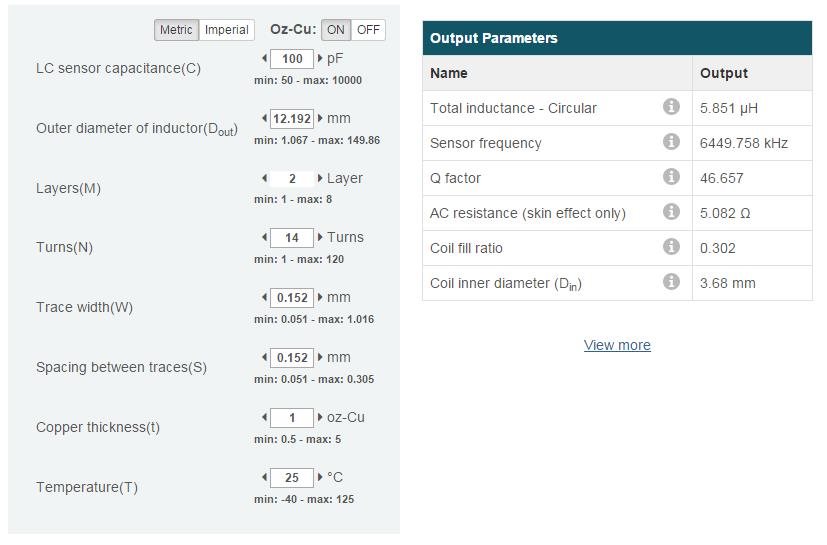Image resolution: width=827 pixels, height=545 pixels.
Task: Switch units to Metric
Action: tap(176, 30)
